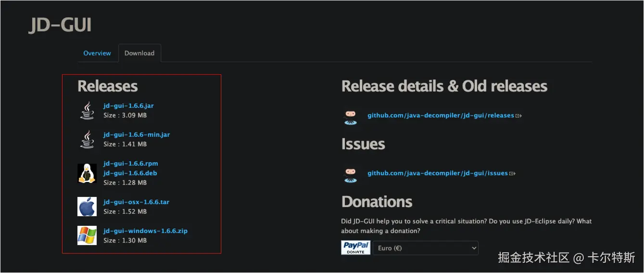The image size is (644, 273).
Task: Click external-link icon after the issues URL
Action: pyautogui.click(x=513, y=173)
